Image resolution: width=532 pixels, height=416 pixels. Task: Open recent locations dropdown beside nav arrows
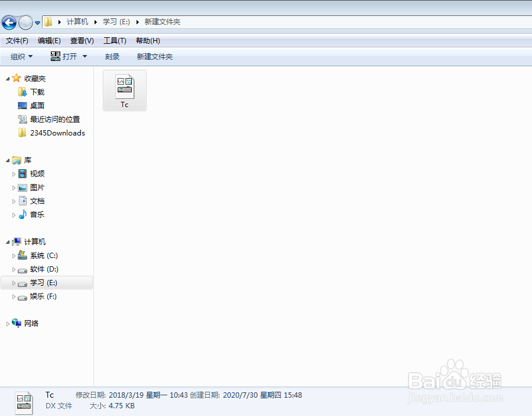[x=37, y=23]
